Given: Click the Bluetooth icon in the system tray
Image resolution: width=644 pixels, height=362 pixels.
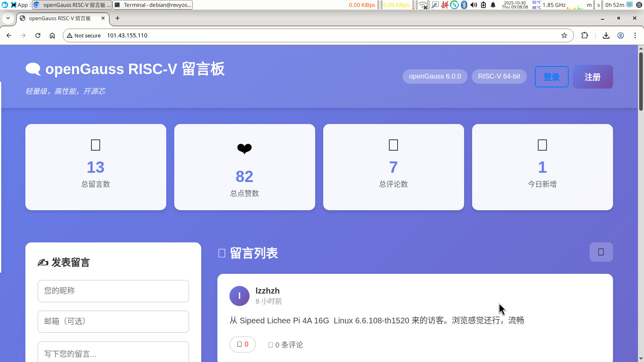Looking at the screenshot, I should pyautogui.click(x=464, y=5).
